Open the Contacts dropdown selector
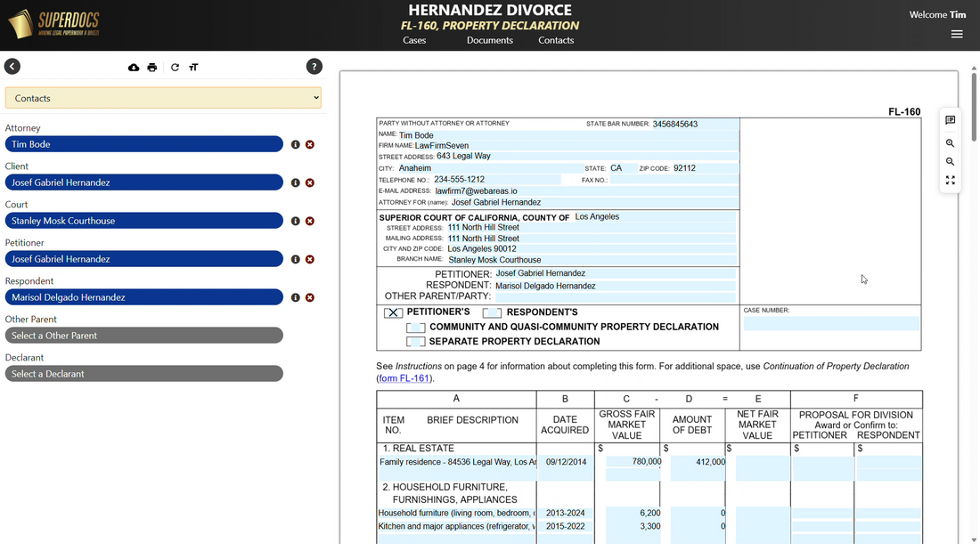Viewport: 980px width, 551px height. click(163, 98)
